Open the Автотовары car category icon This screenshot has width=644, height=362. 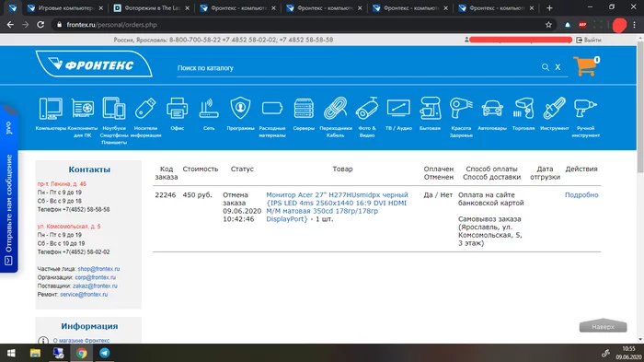(x=492, y=109)
